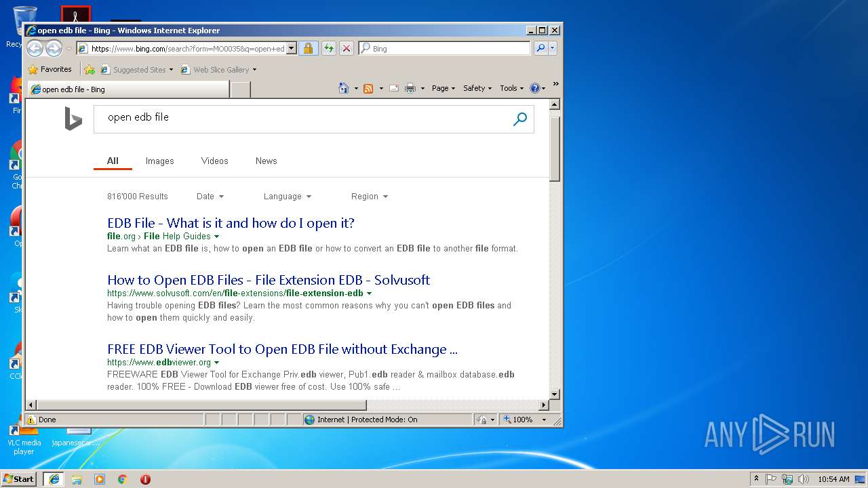Viewport: 868px width, 488px height.
Task: Click the Add to Favorites bar icon
Action: pos(90,69)
